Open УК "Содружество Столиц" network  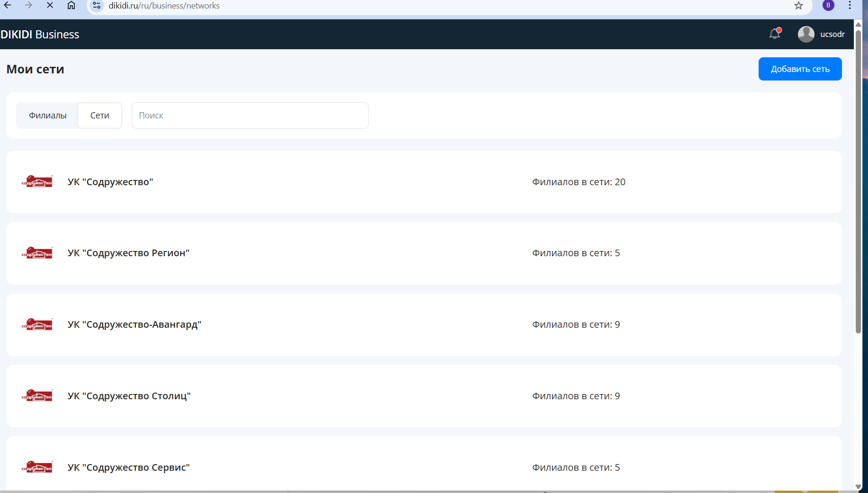(x=129, y=396)
